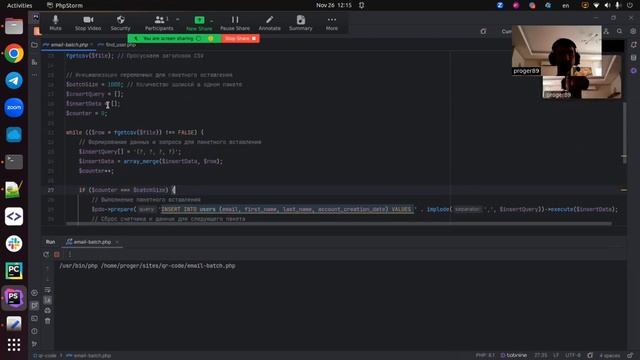Click the qr-code breadcrumb in status bar
Screen dimensions: 640x360
[46, 356]
